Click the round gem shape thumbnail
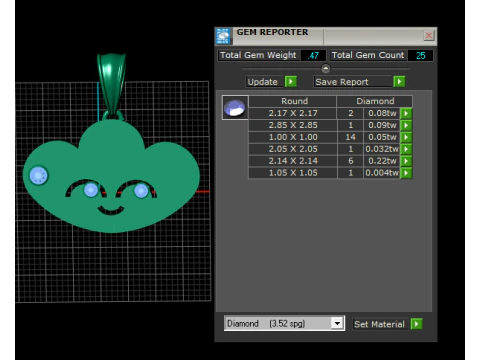Image resolution: width=480 pixels, height=360 pixels. tap(235, 108)
